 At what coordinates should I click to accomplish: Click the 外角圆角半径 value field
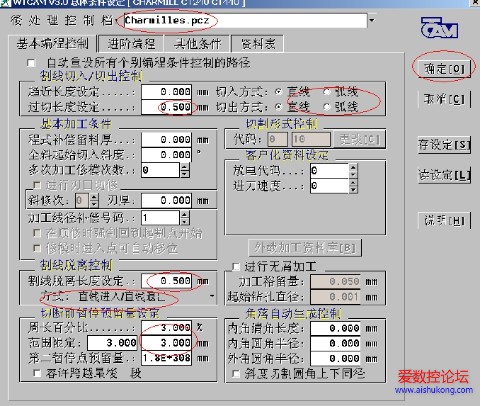(335, 359)
